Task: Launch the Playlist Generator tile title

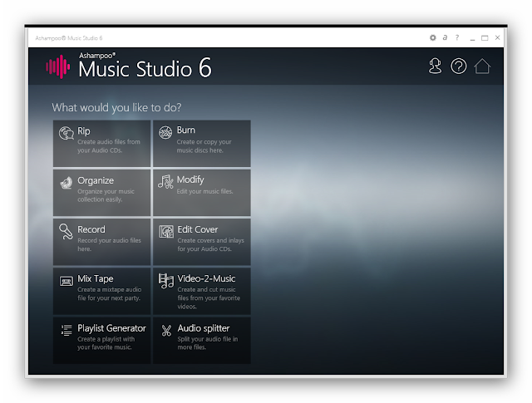Action: point(111,328)
